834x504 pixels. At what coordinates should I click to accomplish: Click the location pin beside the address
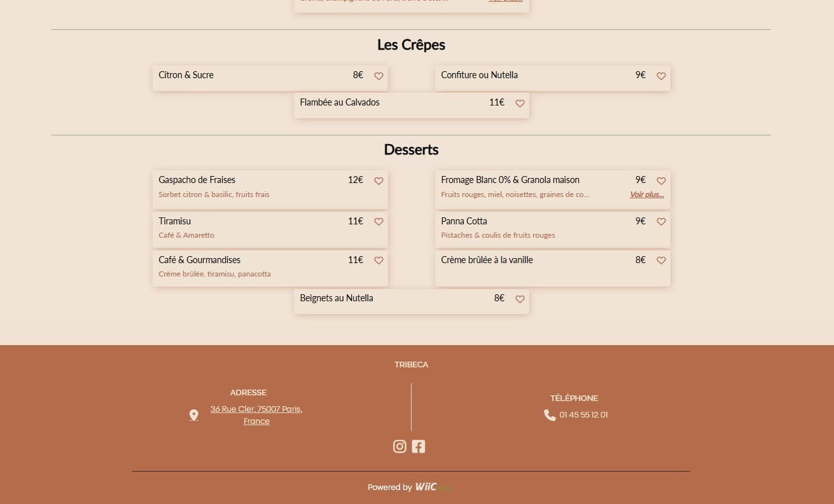point(193,414)
